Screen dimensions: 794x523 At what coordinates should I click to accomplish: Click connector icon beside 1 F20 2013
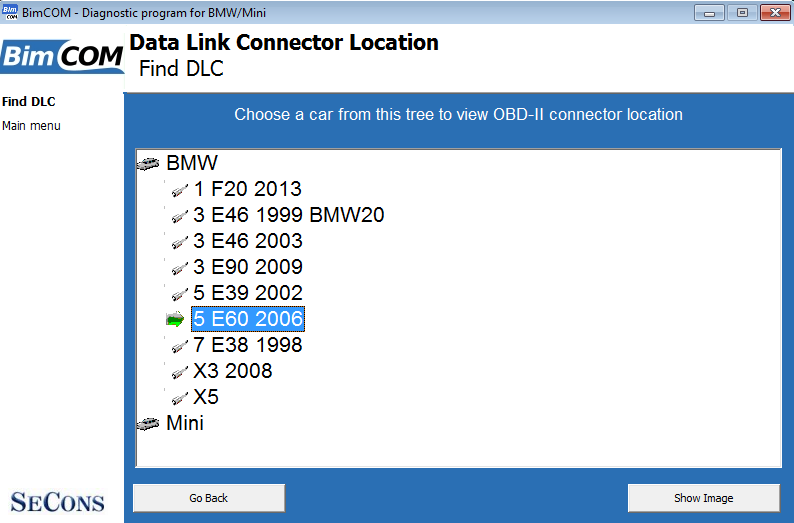coord(180,190)
